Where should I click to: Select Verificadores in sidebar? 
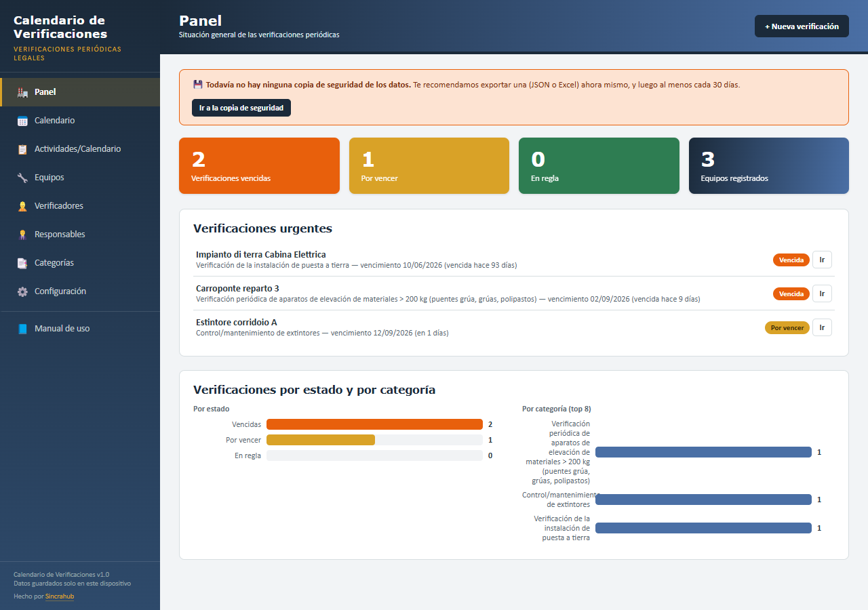(80, 206)
